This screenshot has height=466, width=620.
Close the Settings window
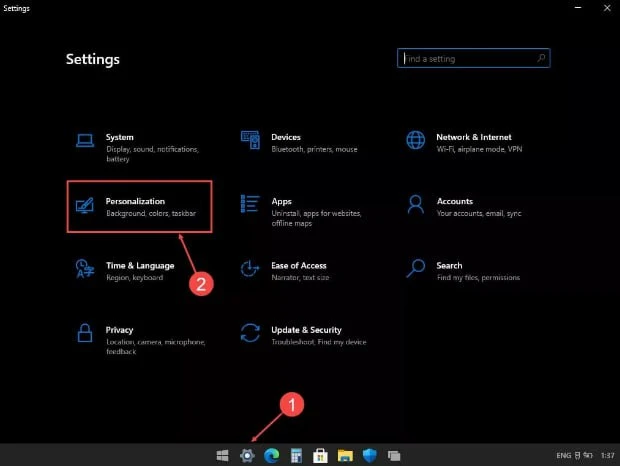pos(607,8)
